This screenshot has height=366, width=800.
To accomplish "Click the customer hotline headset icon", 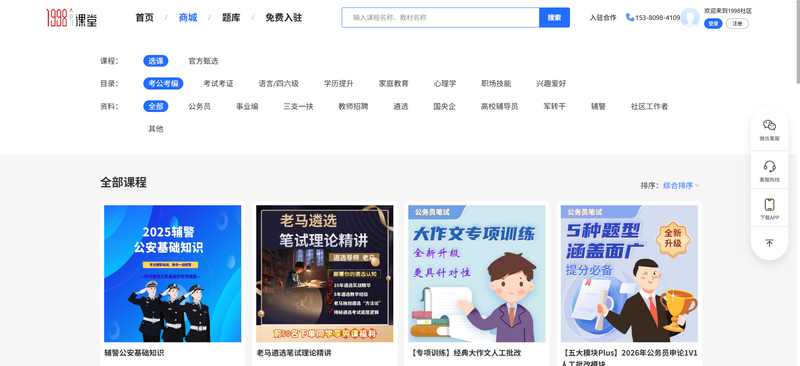I will point(769,166).
